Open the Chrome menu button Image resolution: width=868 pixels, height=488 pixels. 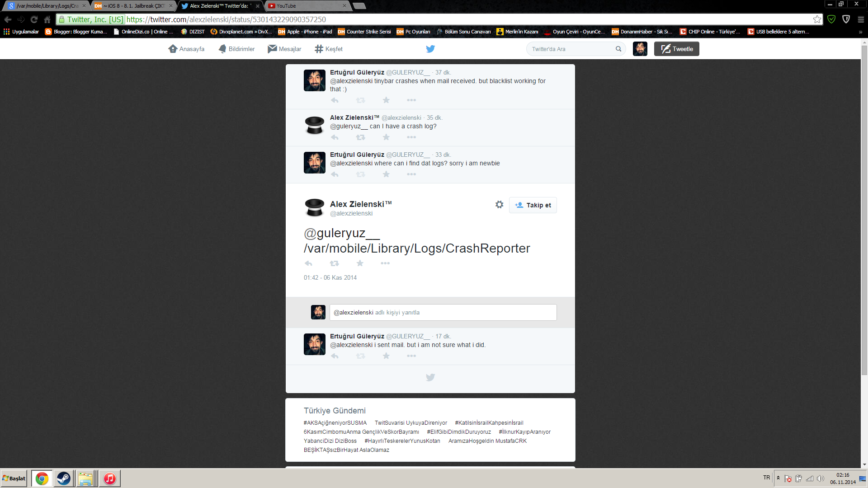tap(861, 19)
